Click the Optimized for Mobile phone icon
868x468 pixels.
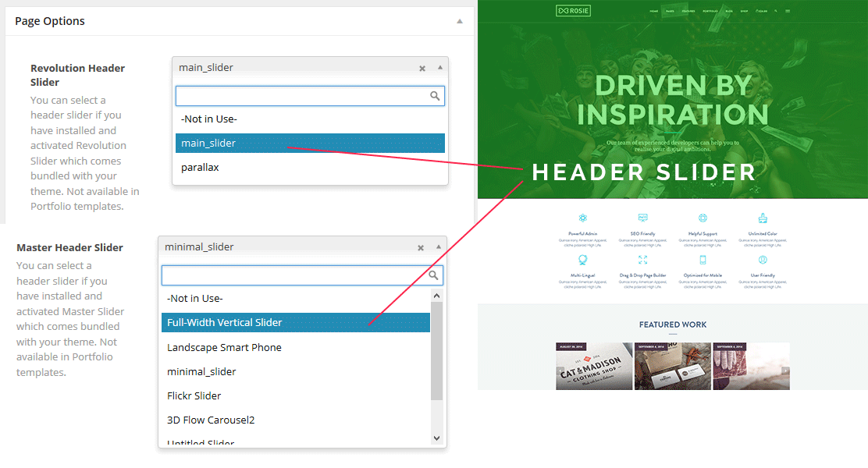pos(703,260)
